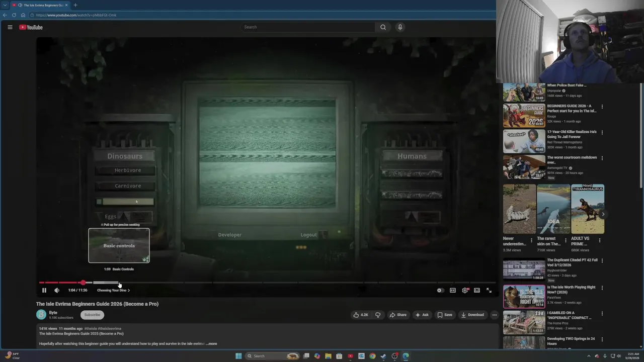The image size is (644, 362).
Task: Show hidden system tray icons
Action: (x=589, y=356)
